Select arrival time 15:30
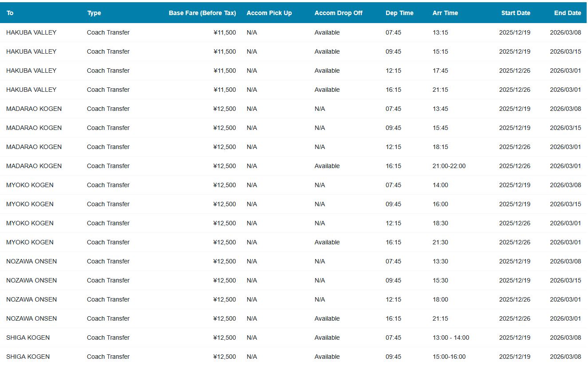This screenshot has height=365, width=588. (440, 280)
